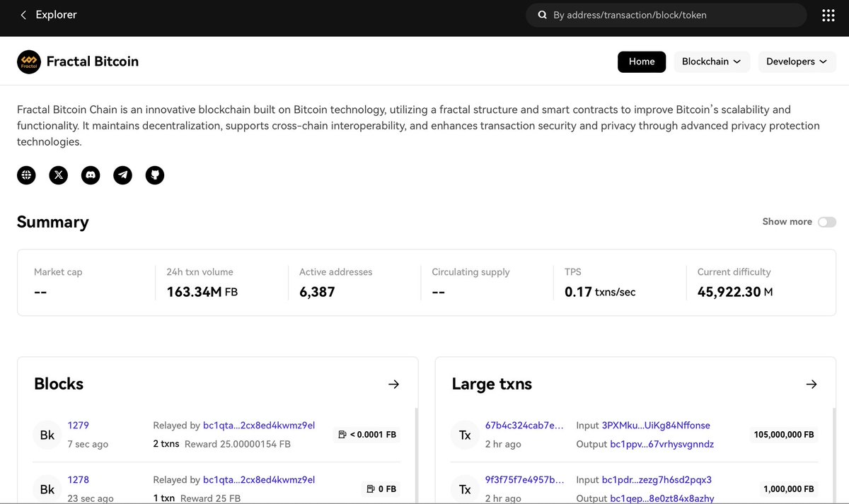The height and width of the screenshot is (504, 849).
Task: Open the GitHub social icon
Action: tap(155, 175)
